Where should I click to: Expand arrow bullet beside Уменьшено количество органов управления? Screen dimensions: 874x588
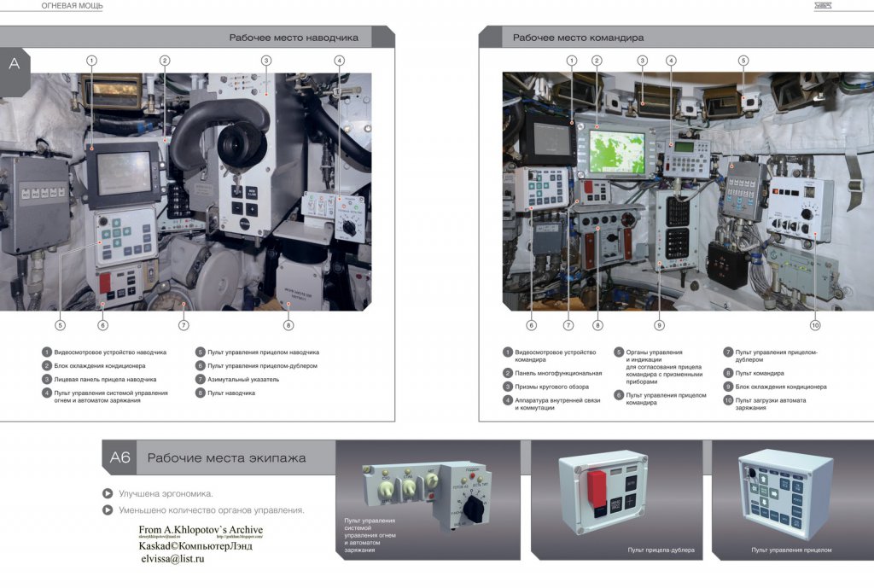click(107, 510)
